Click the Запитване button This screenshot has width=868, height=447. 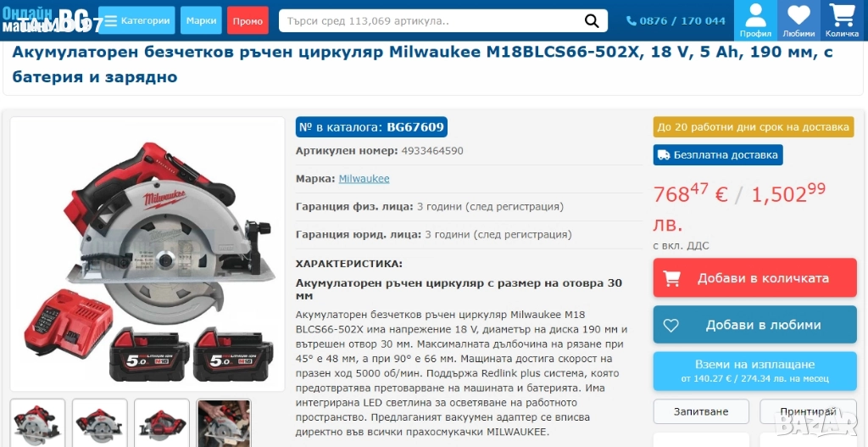tap(701, 411)
